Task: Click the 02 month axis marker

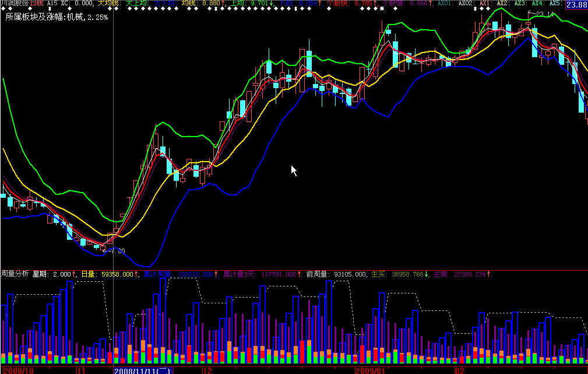Action: pyautogui.click(x=460, y=370)
